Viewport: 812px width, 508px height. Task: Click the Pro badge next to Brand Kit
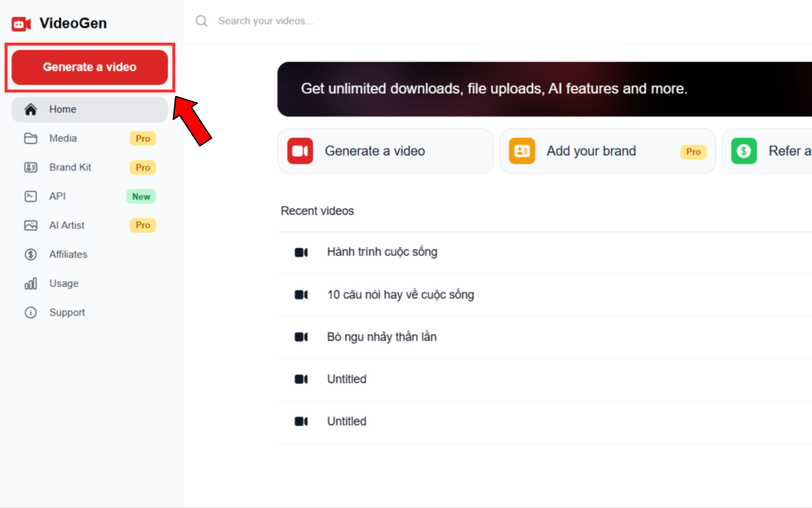point(143,167)
